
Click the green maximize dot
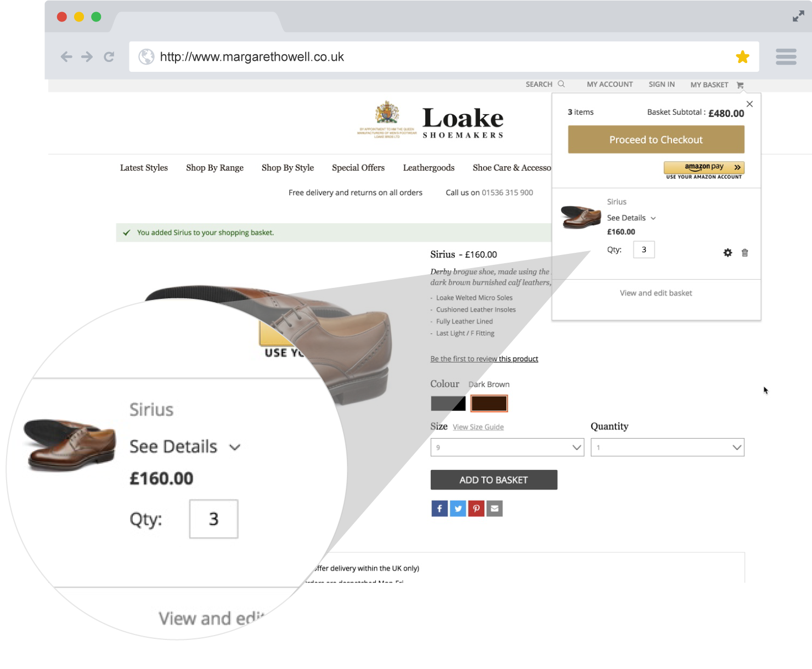pos(96,17)
